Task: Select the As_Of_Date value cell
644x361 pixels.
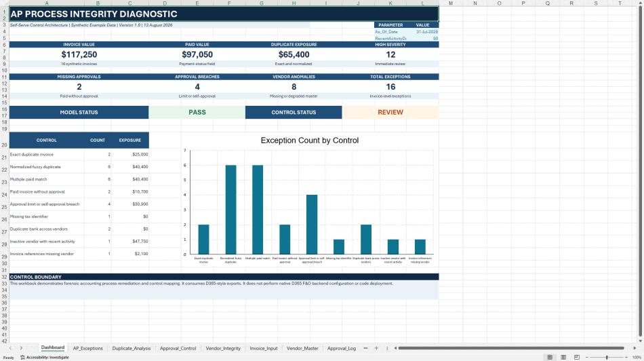Action: [422, 32]
